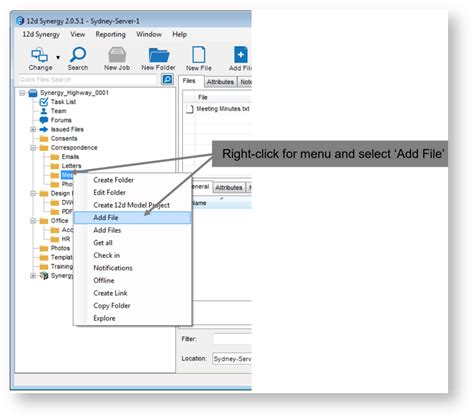The width and height of the screenshot is (474, 419).
Task: Click into the Filter input field
Action: [232, 339]
